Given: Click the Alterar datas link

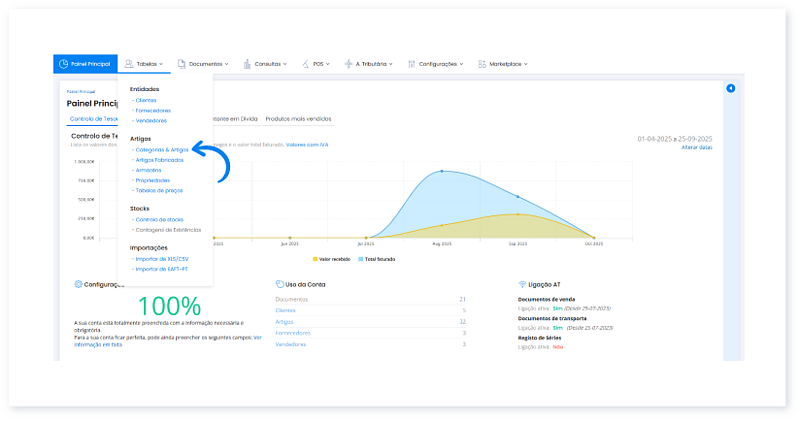Looking at the screenshot, I should point(696,147).
